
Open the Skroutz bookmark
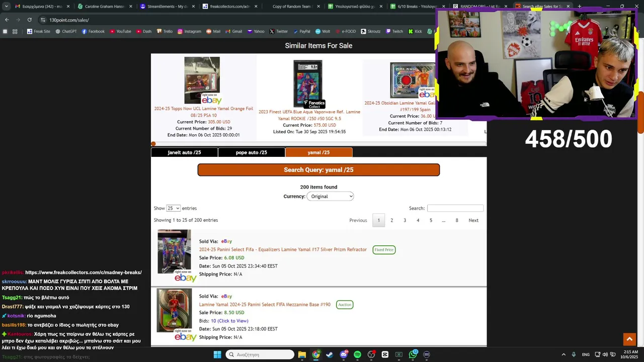point(370,31)
